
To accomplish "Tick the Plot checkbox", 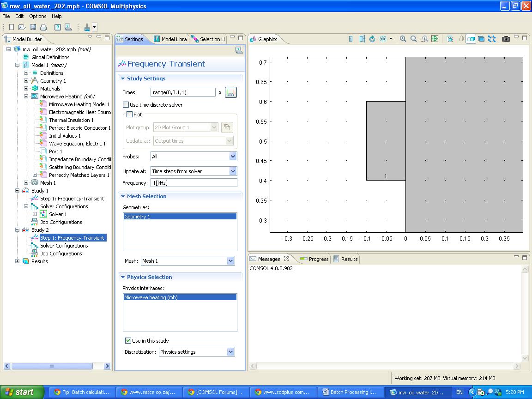I will (x=130, y=115).
